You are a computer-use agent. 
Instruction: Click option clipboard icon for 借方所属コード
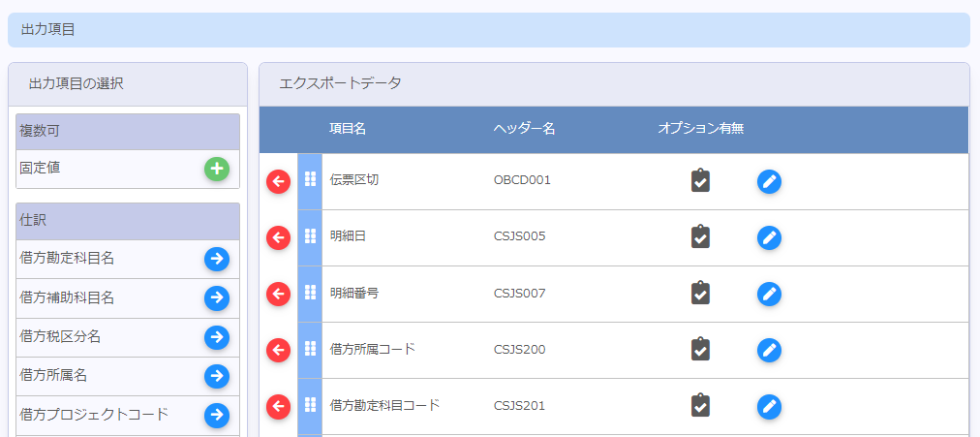click(701, 350)
